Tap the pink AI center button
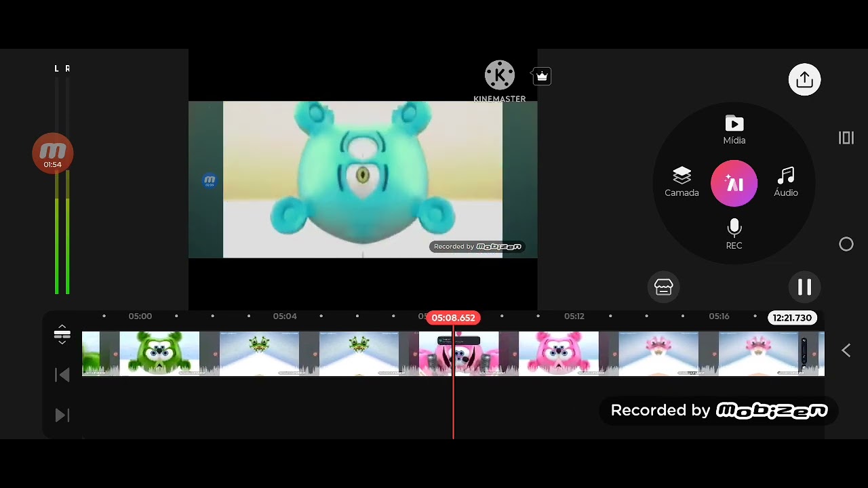 [x=734, y=183]
